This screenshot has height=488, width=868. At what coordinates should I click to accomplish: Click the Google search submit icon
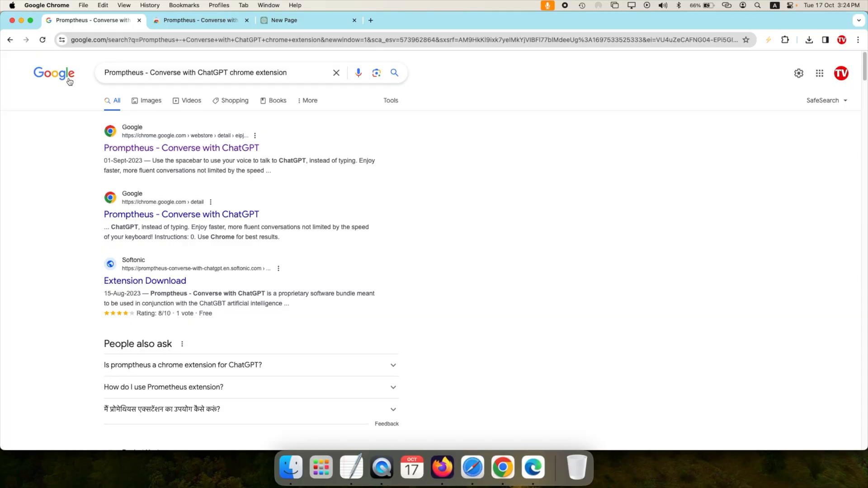pos(395,72)
